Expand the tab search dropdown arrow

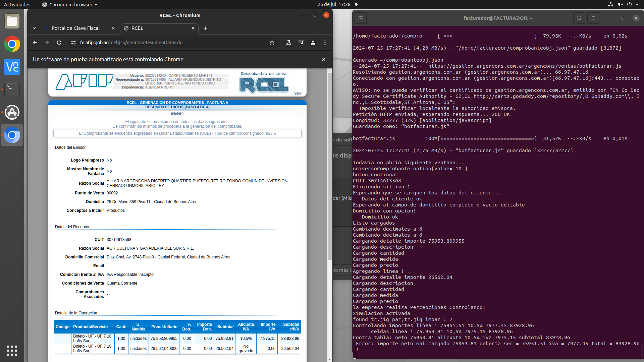coord(34,28)
